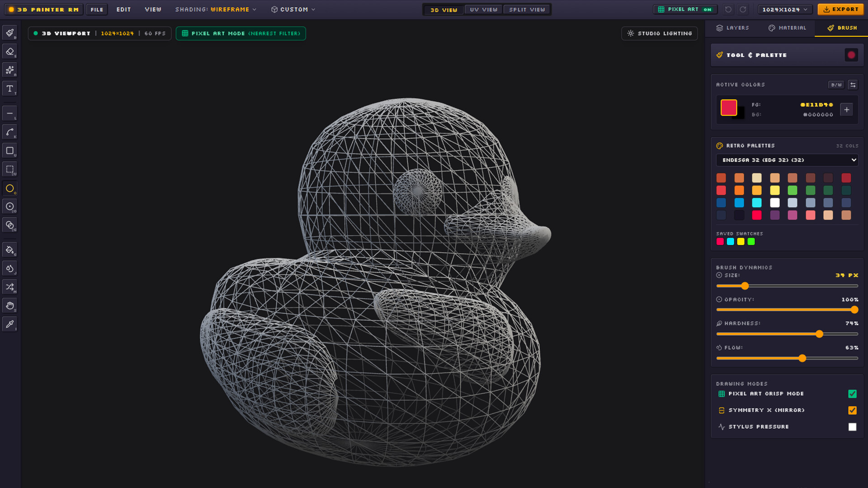The image size is (868, 488).
Task: Select the Paint Bucket fill tool
Action: pyautogui.click(x=10, y=250)
